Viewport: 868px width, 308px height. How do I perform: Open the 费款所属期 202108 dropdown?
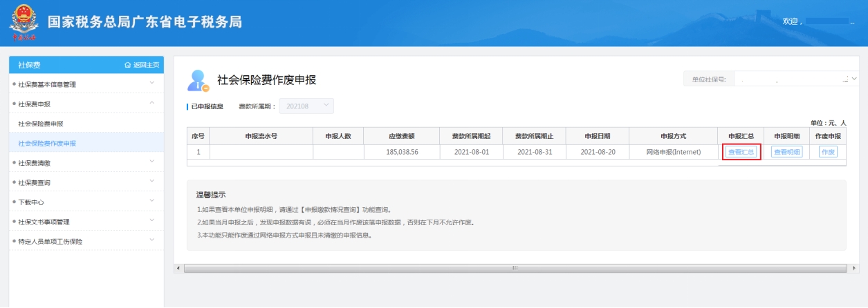coord(306,106)
